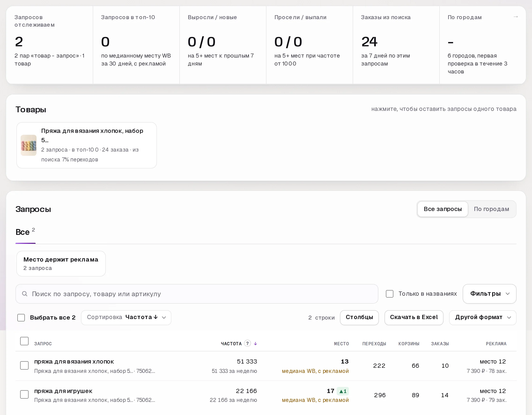Click query text пряжа для игрушек
The height and width of the screenshot is (415, 532).
coord(63,391)
